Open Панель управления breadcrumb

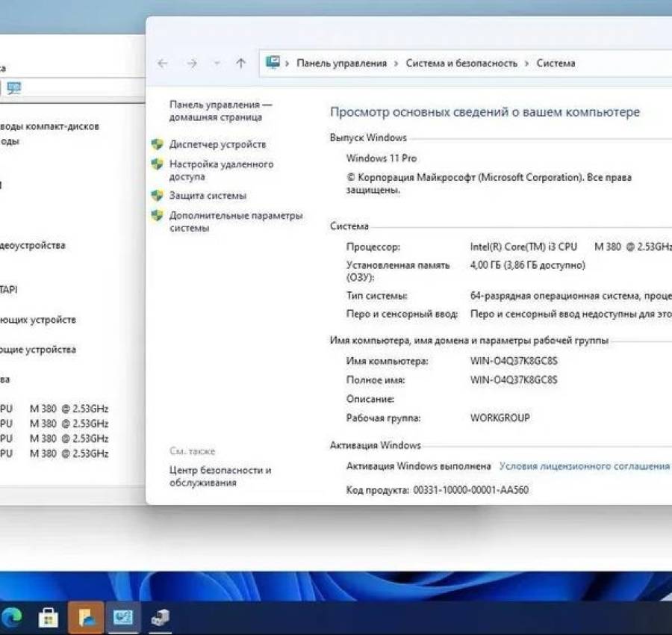[x=341, y=63]
